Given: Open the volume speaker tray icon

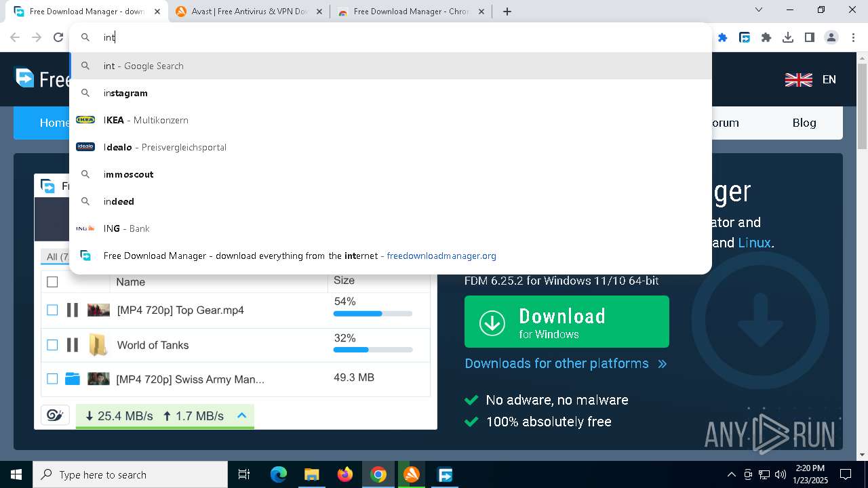Looking at the screenshot, I should click(x=781, y=474).
